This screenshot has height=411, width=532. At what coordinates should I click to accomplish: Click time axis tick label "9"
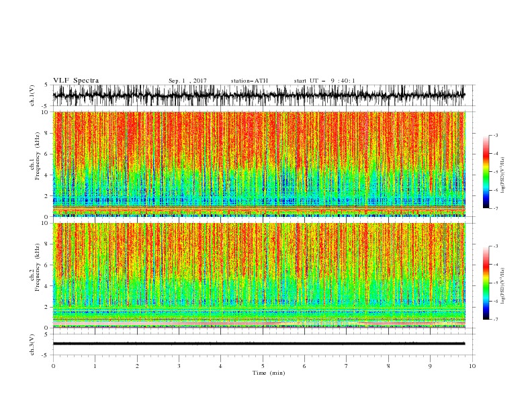pyautogui.click(x=430, y=366)
